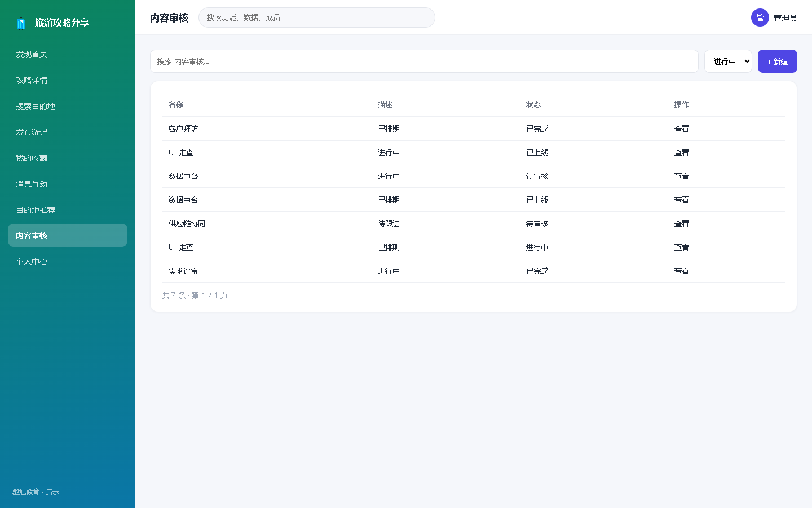Image resolution: width=812 pixels, height=508 pixels.
Task: Open the 攻略详情 sidebar item
Action: 68,80
